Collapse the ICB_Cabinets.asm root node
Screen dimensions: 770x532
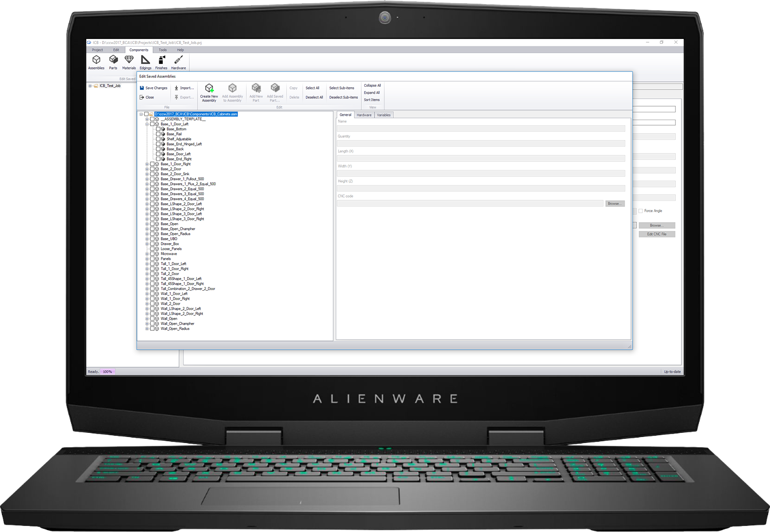coord(141,114)
